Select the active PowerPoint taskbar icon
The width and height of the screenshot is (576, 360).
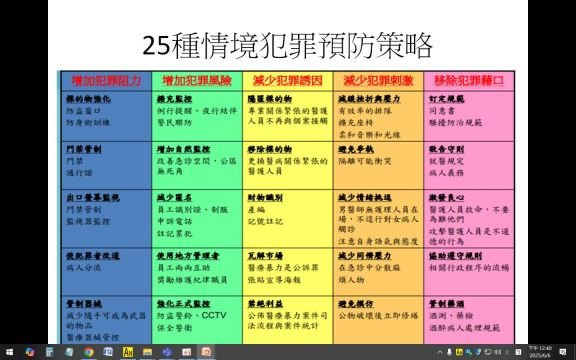(206, 352)
